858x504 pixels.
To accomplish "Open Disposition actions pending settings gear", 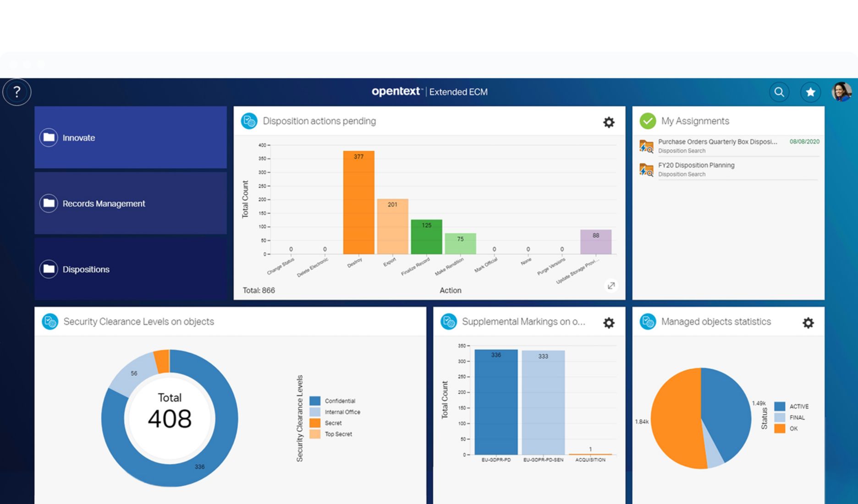I will click(608, 122).
